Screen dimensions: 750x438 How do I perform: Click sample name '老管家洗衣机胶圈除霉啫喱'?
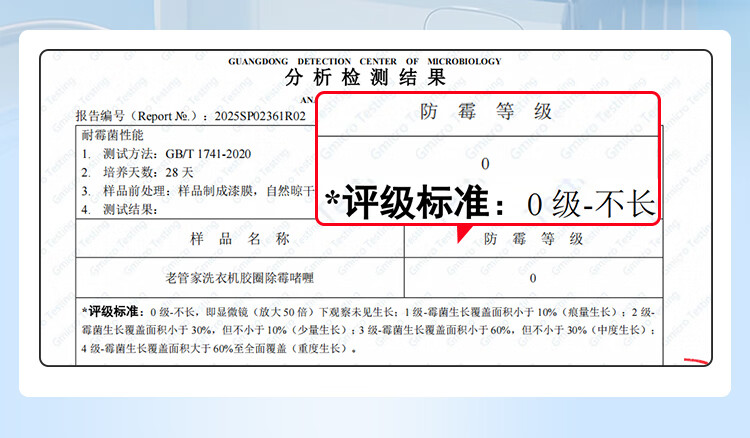pos(239,278)
